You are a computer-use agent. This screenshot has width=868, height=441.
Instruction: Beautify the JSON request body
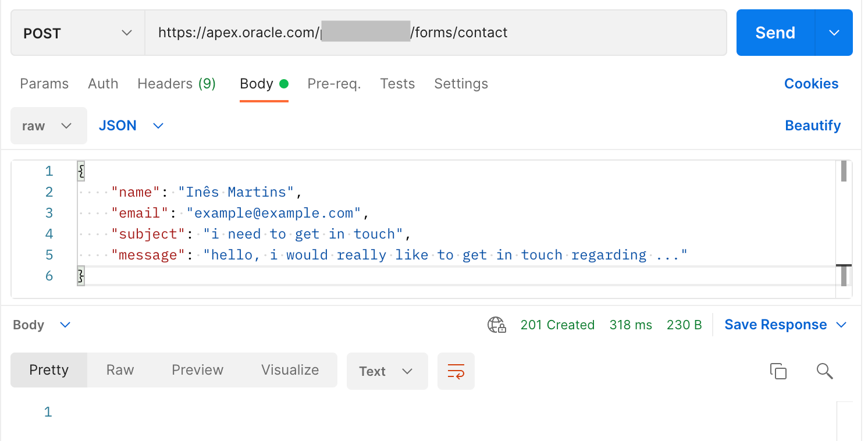point(813,126)
